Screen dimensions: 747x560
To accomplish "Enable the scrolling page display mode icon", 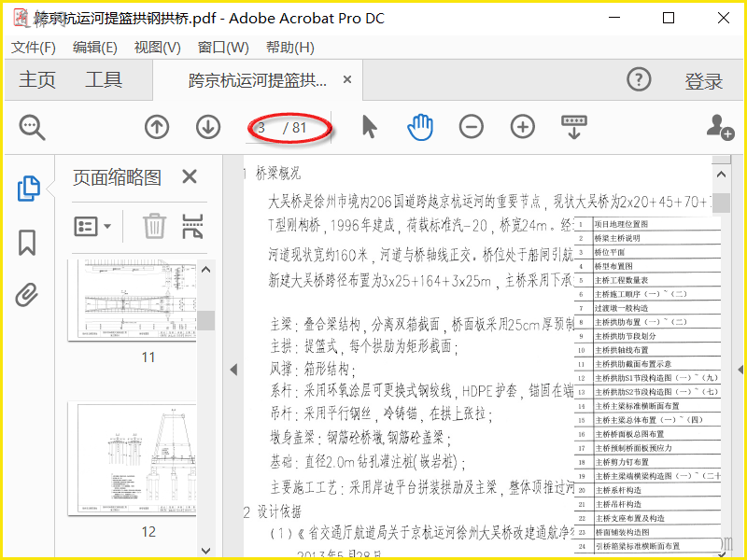I will 574,127.
